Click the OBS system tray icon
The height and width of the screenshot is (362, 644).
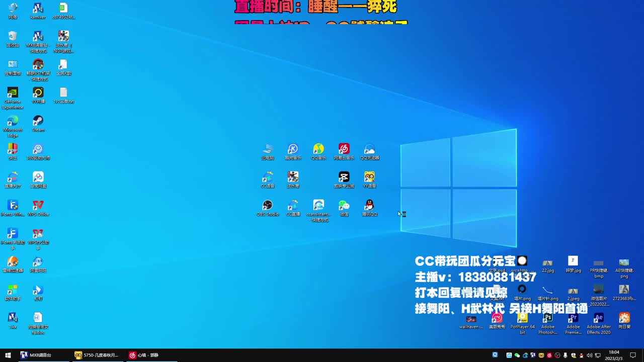557,355
